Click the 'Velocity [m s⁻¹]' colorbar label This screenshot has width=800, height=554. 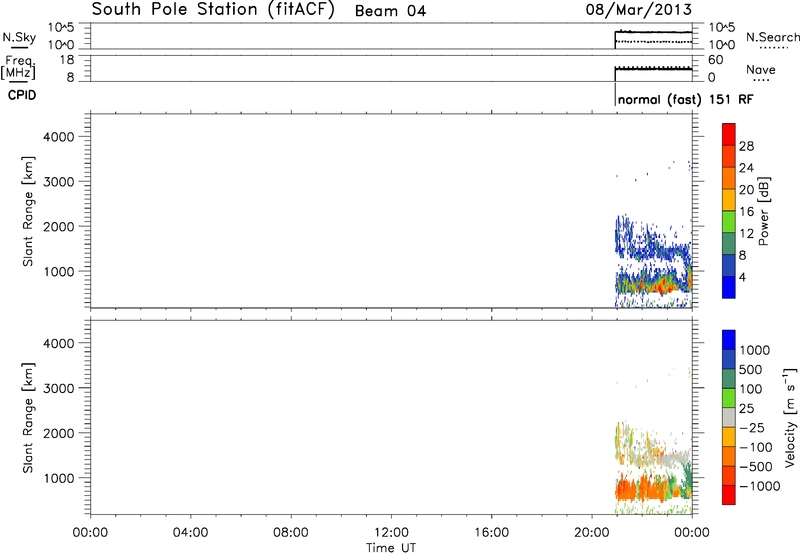tap(790, 417)
